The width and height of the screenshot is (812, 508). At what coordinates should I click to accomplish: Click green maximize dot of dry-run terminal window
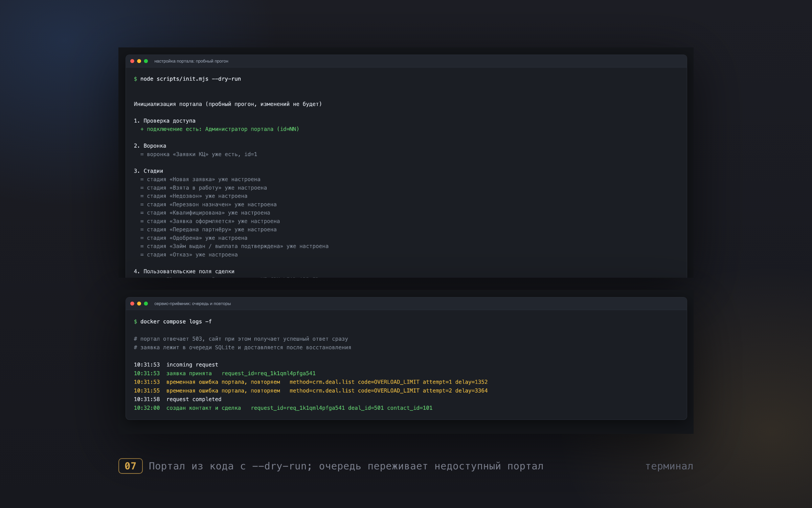coord(146,61)
